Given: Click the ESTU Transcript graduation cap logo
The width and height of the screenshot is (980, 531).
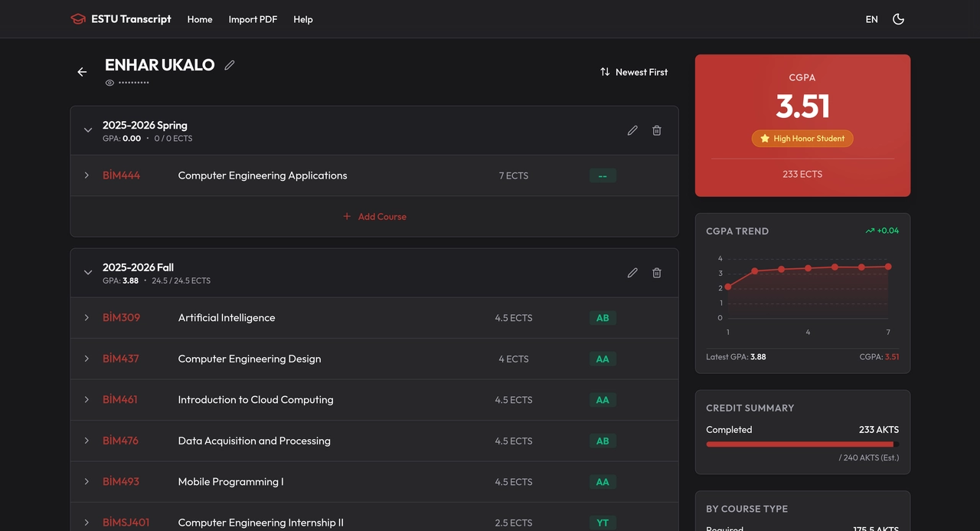Looking at the screenshot, I should (x=77, y=18).
